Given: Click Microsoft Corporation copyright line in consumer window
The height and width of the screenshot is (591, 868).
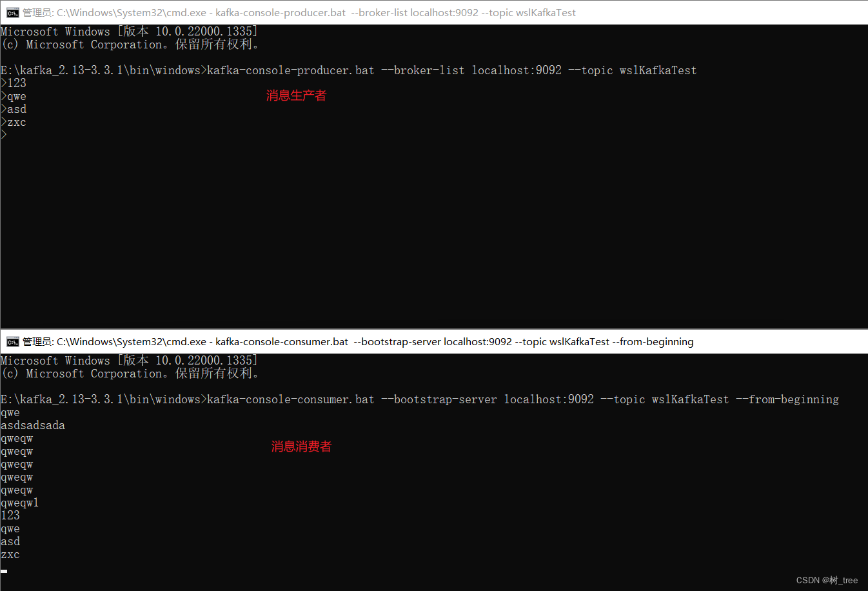Looking at the screenshot, I should click(x=130, y=374).
